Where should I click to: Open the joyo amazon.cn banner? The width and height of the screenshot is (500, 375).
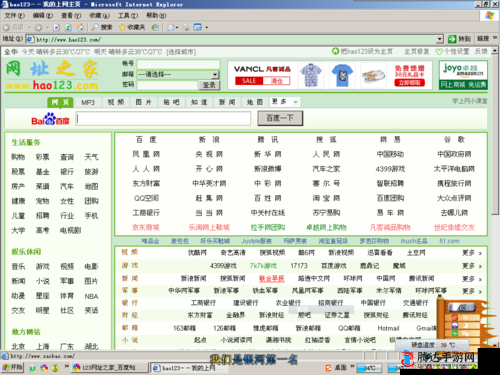tap(463, 75)
